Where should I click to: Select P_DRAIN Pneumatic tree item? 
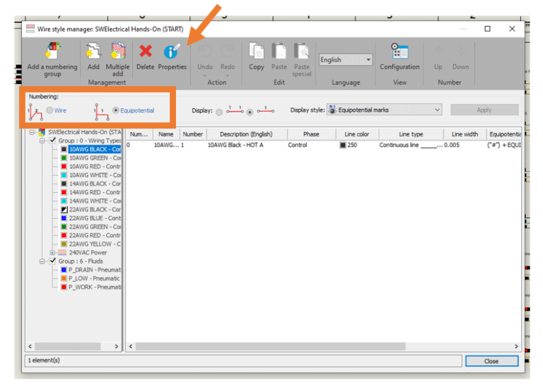[94, 270]
